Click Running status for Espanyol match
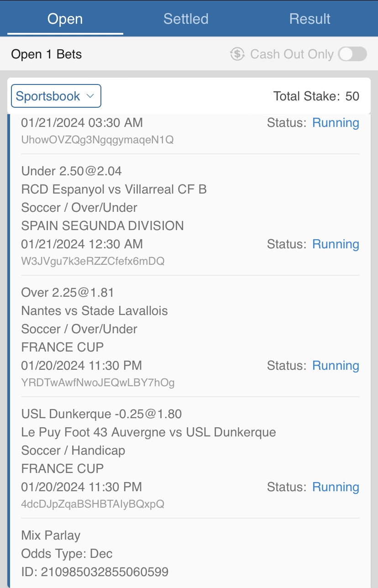This screenshot has height=588, width=378. (336, 244)
